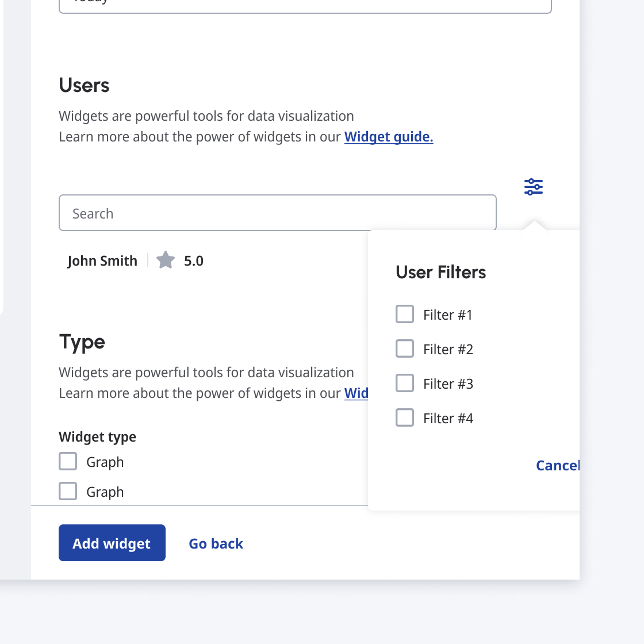Click the User Filters heading

click(441, 272)
